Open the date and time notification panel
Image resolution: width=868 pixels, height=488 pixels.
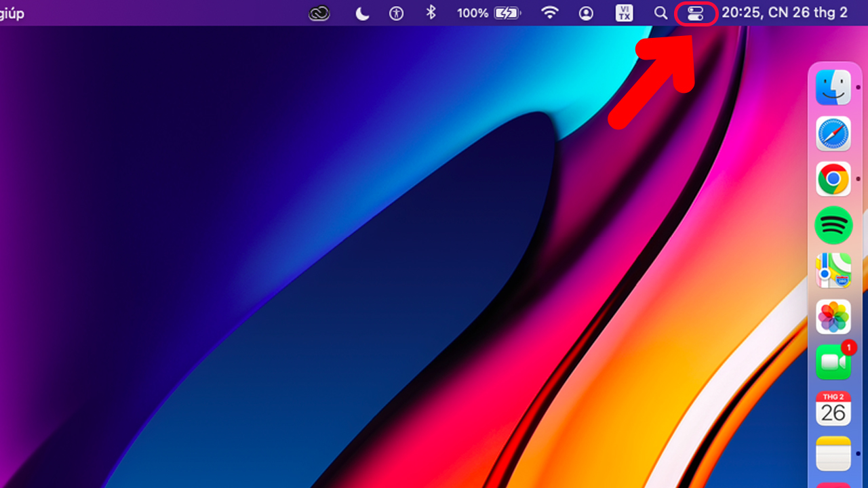pos(785,13)
